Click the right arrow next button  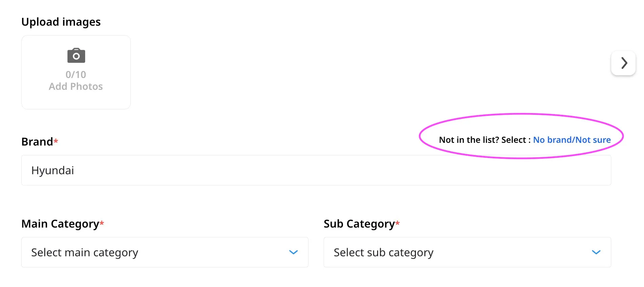[623, 63]
